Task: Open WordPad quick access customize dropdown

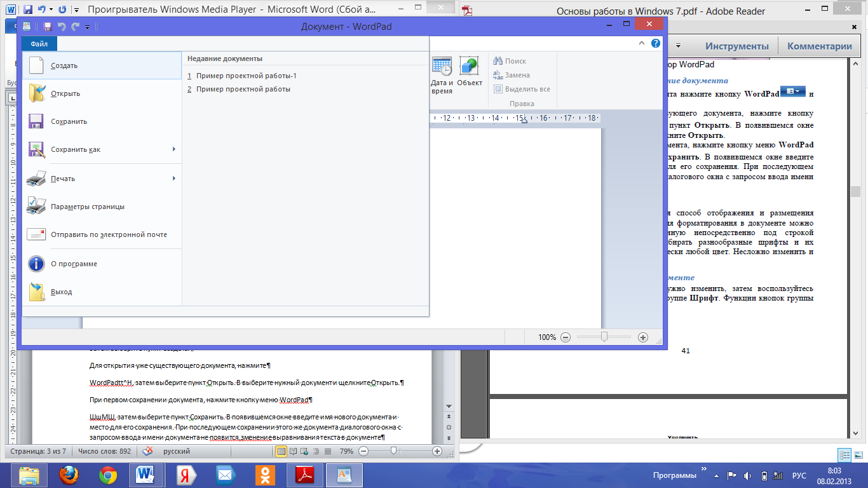Action: 88,27
